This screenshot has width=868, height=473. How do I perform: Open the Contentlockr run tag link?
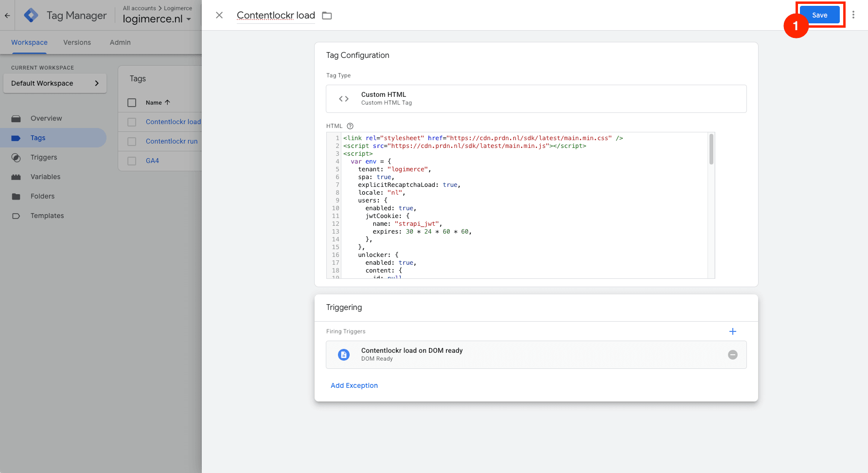(x=172, y=141)
